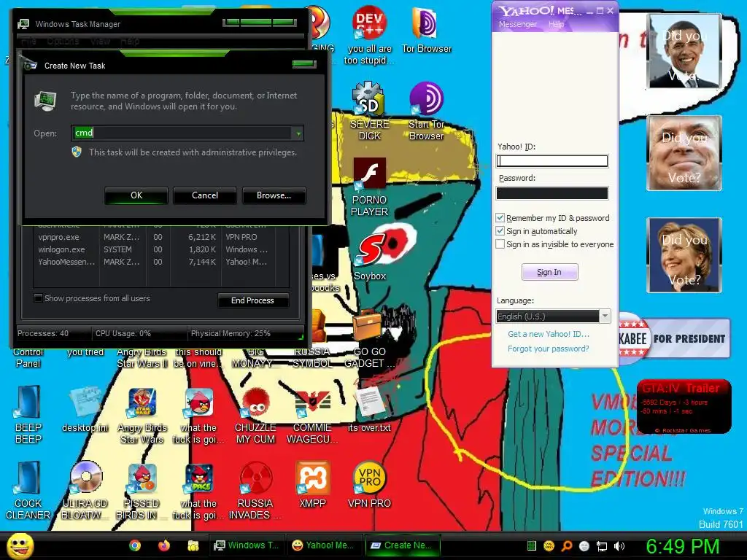Image resolution: width=747 pixels, height=560 pixels.
Task: Open the GO GO GADGET briefcase icon
Action: click(x=369, y=338)
